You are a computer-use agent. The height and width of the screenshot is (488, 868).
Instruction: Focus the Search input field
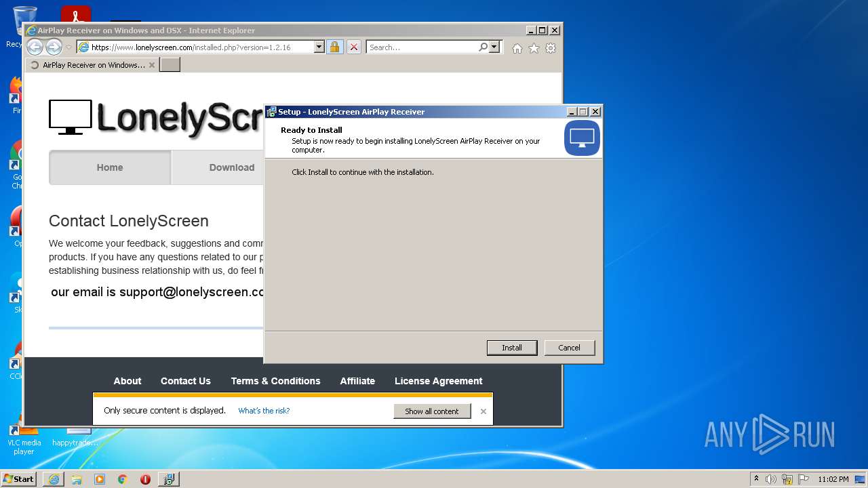point(422,47)
